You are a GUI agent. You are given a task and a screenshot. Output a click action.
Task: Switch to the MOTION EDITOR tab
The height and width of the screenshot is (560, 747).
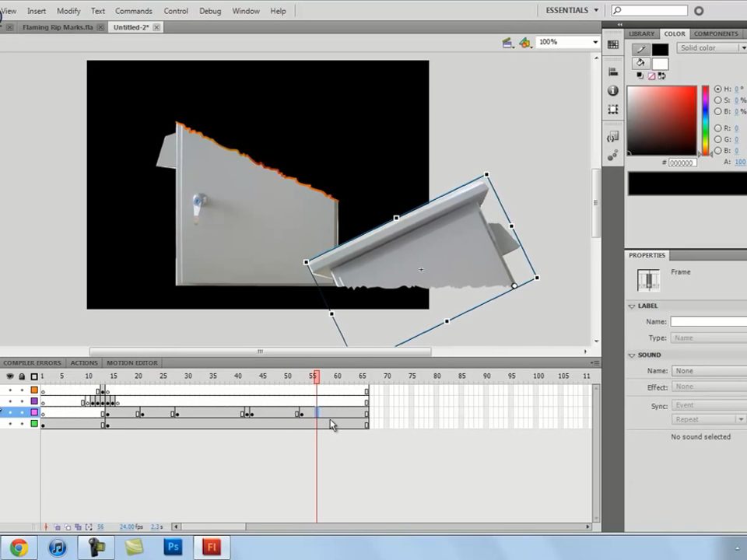[x=132, y=363]
